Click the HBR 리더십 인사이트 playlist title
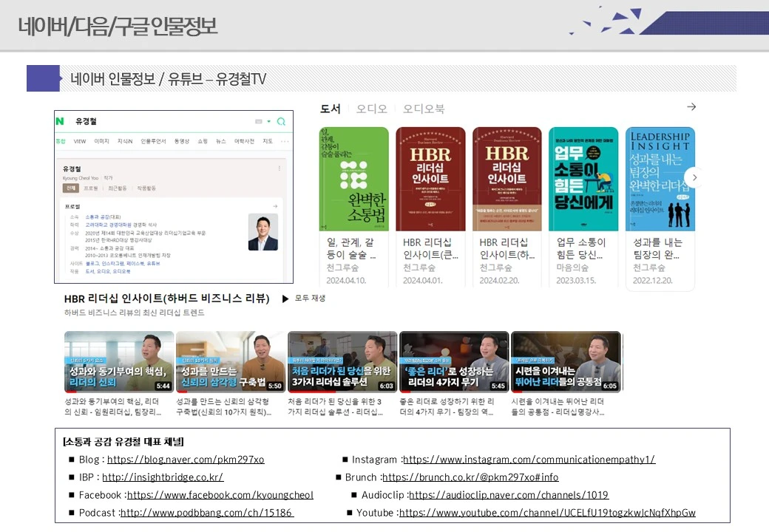The height and width of the screenshot is (532, 769). tap(167, 299)
